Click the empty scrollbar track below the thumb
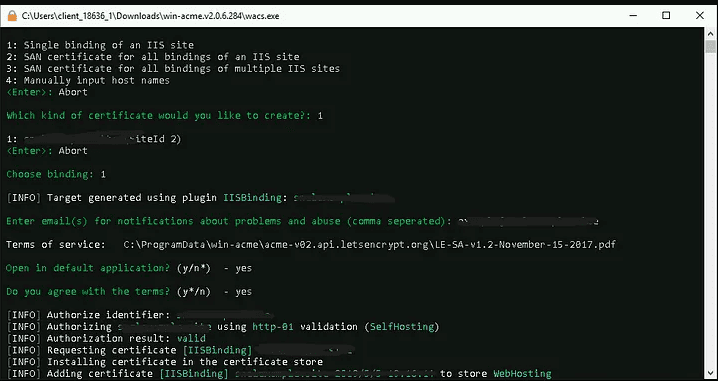Screen dimensions: 718x381 (710, 210)
